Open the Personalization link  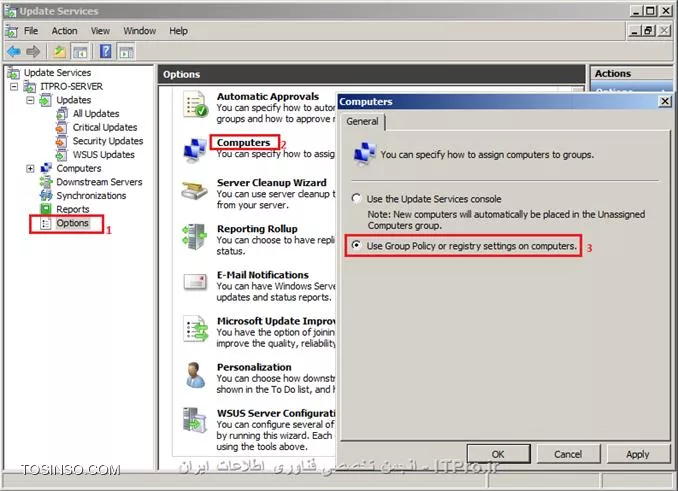tap(254, 367)
